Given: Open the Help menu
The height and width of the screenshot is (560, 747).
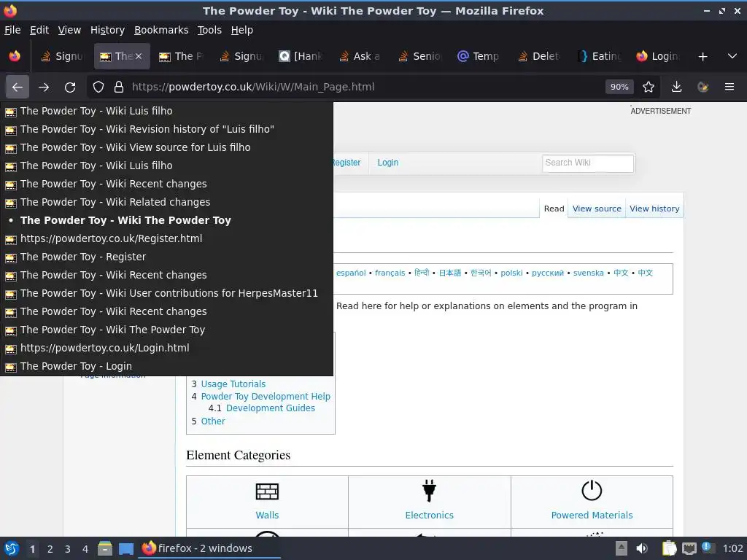Looking at the screenshot, I should 242,30.
